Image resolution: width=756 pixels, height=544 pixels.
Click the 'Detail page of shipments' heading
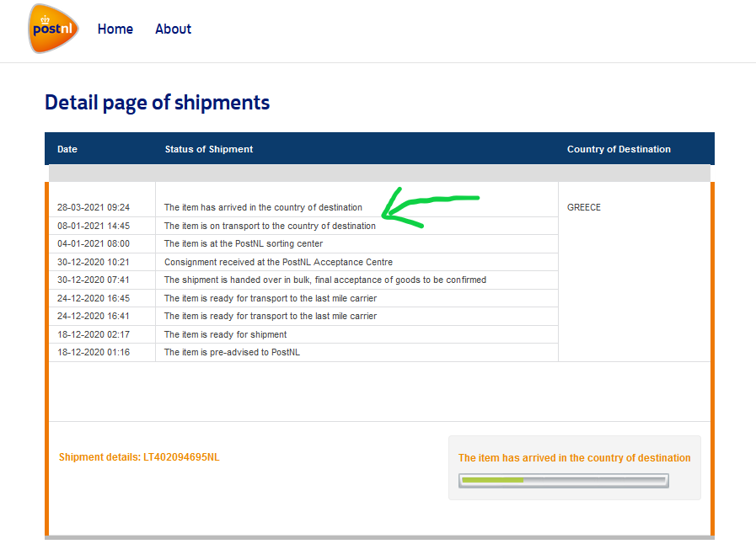tap(157, 103)
